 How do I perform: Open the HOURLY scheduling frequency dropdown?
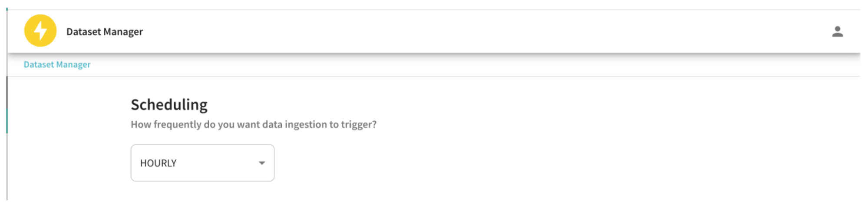coord(202,163)
